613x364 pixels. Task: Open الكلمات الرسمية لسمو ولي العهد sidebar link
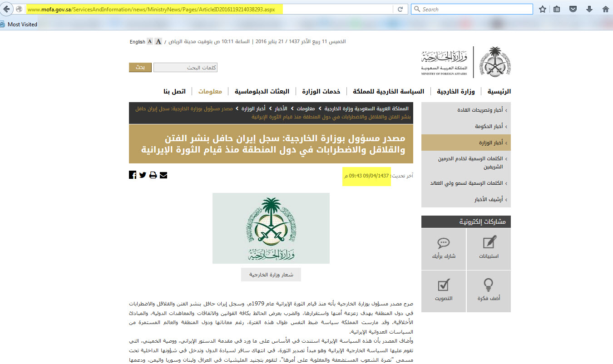pyautogui.click(x=466, y=183)
